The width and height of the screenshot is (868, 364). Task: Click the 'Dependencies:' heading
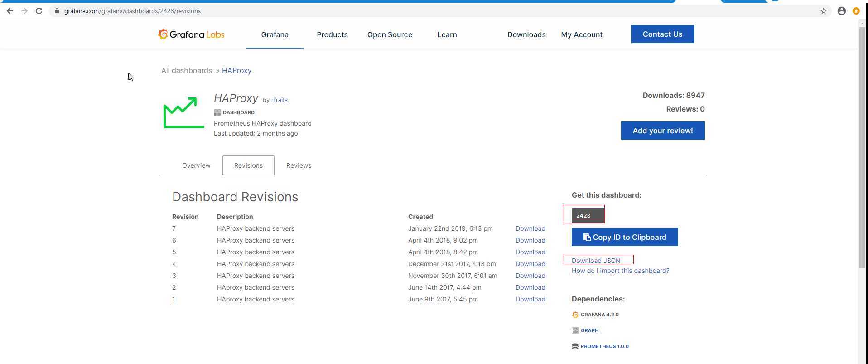pyautogui.click(x=598, y=299)
